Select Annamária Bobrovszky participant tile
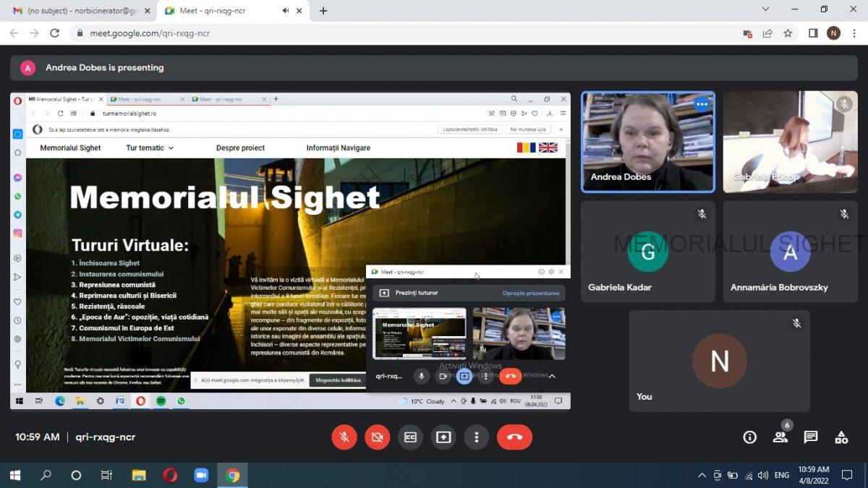The width and height of the screenshot is (868, 488). [x=790, y=251]
